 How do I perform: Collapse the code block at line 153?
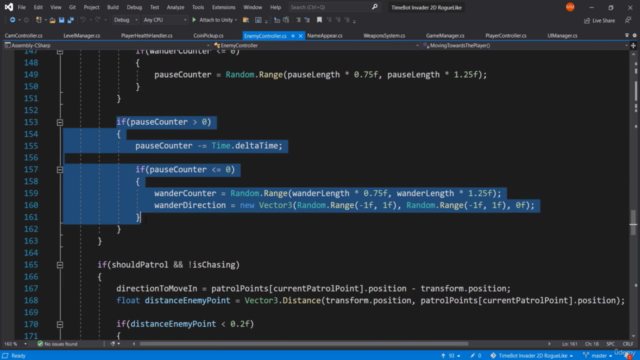pyautogui.click(x=60, y=122)
